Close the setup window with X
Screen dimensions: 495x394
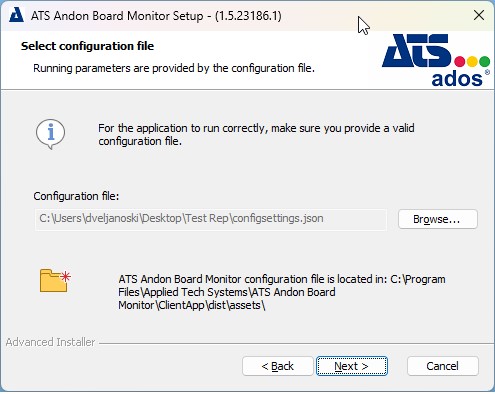coord(479,15)
